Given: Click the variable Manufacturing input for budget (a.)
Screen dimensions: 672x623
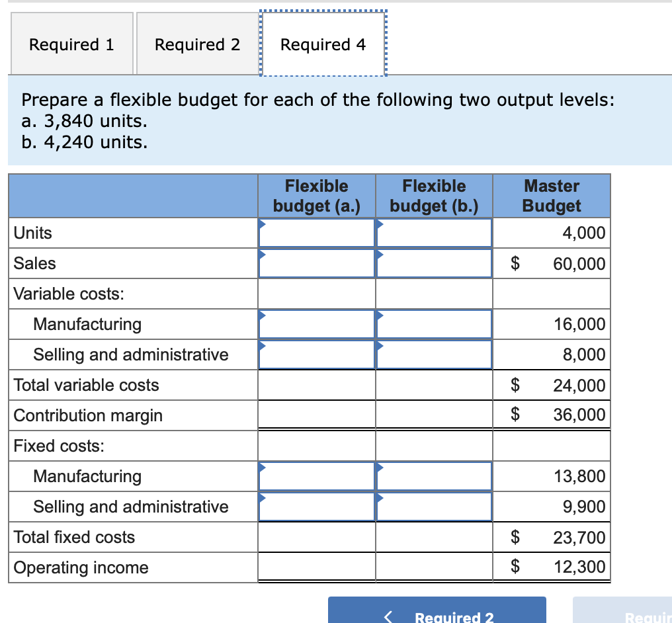Looking at the screenshot, I should pyautogui.click(x=316, y=323).
